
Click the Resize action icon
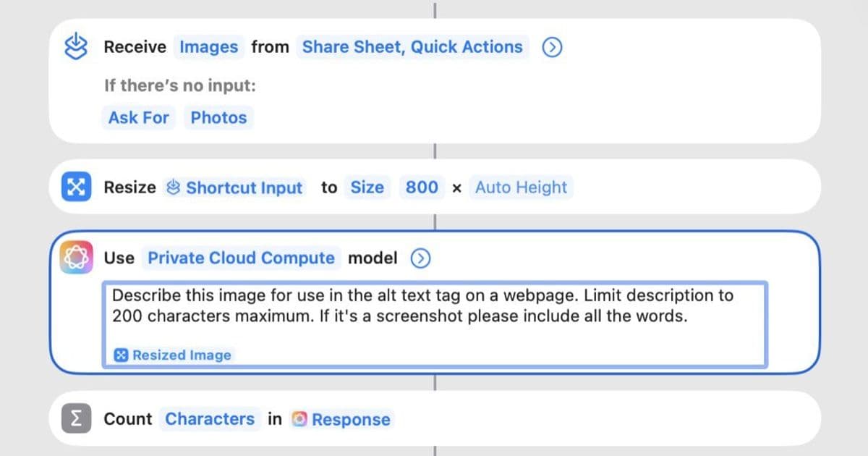tap(76, 187)
